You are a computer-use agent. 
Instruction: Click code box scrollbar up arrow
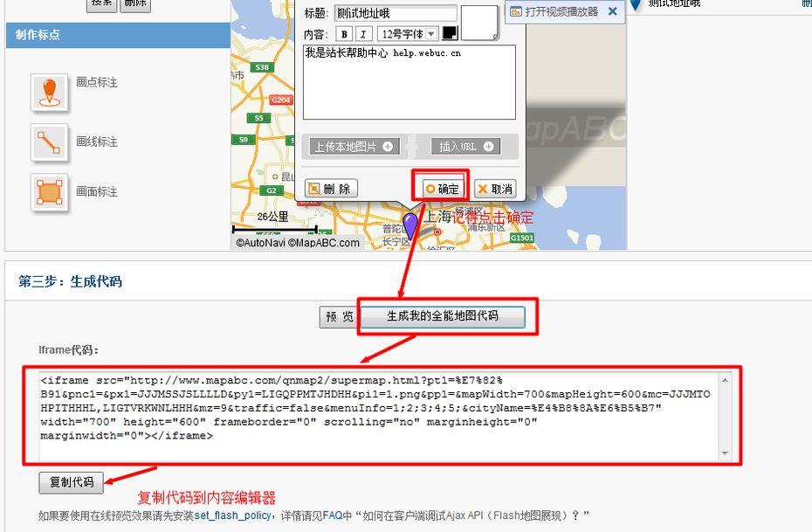coord(725,380)
